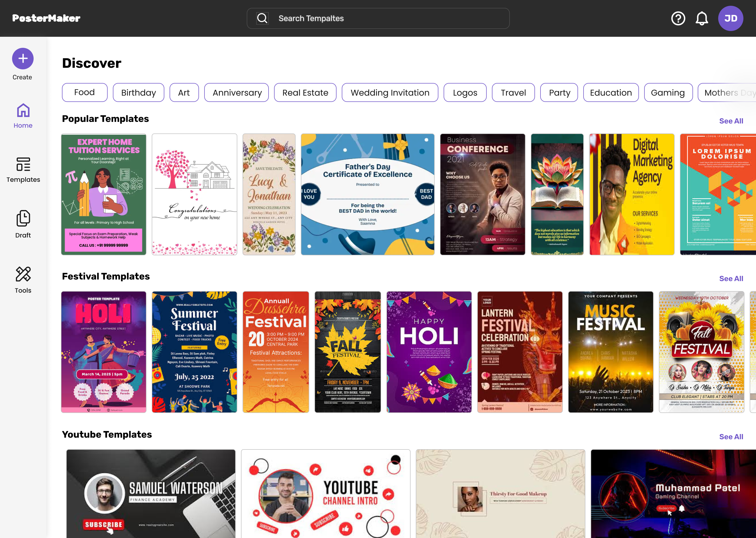Screen dimensions: 756x538
Task: Open the help question mark icon
Action: point(678,18)
